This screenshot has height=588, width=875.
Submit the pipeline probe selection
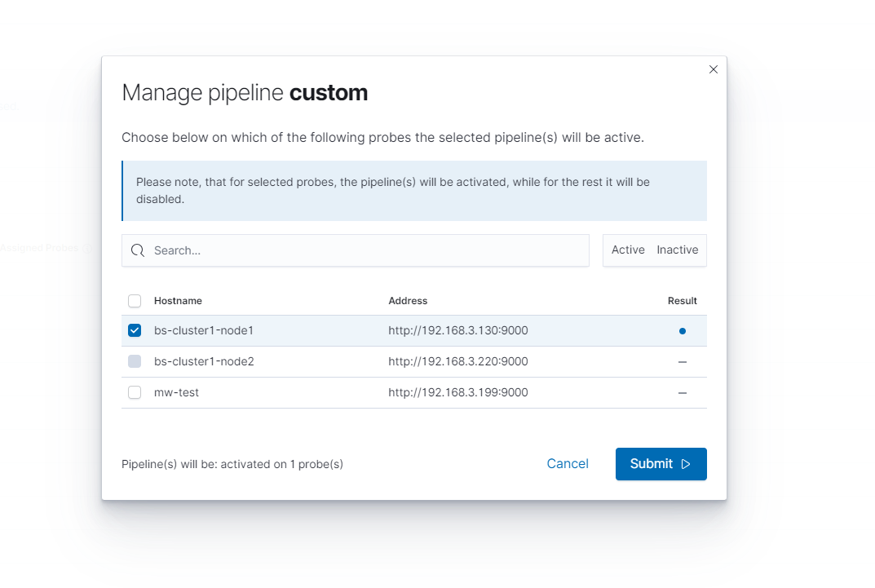[x=661, y=464]
